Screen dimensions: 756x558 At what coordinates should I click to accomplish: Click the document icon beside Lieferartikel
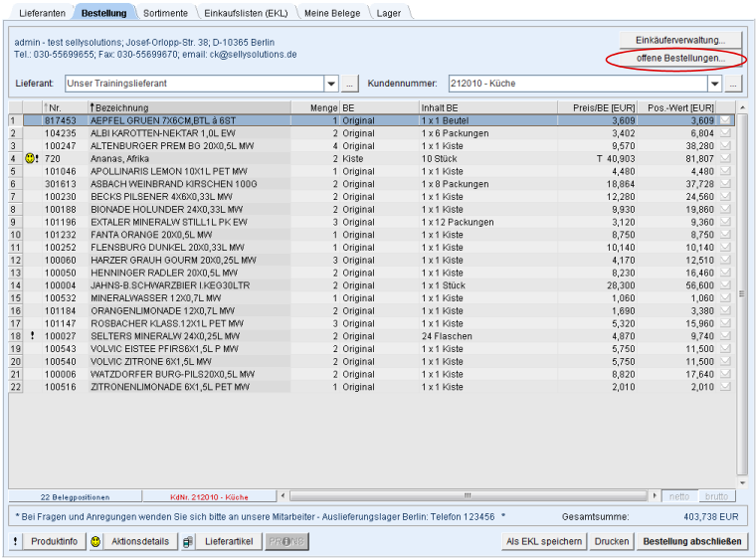188,541
